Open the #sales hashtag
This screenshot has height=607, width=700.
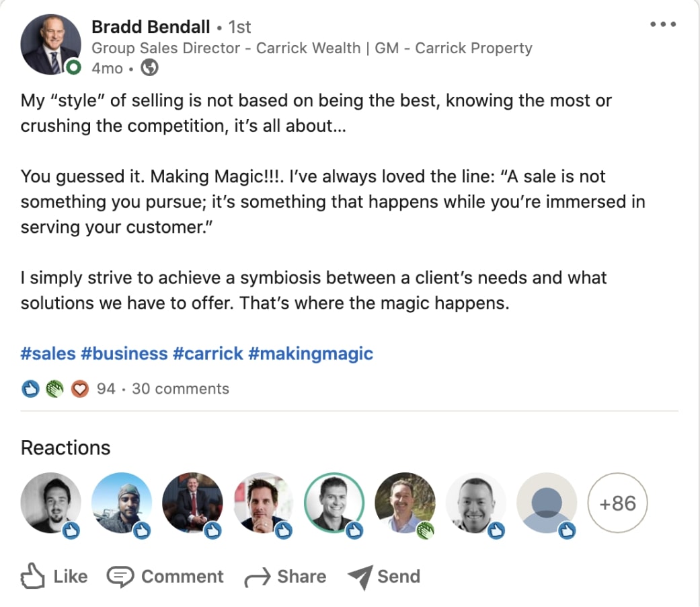[x=48, y=353]
